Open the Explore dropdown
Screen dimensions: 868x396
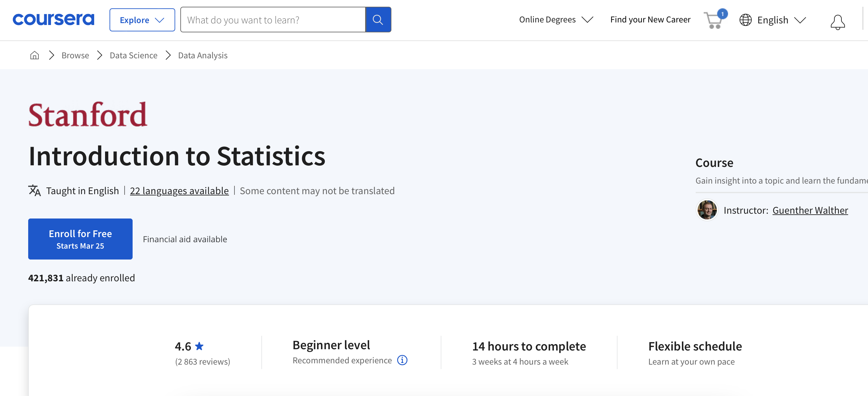click(x=142, y=20)
